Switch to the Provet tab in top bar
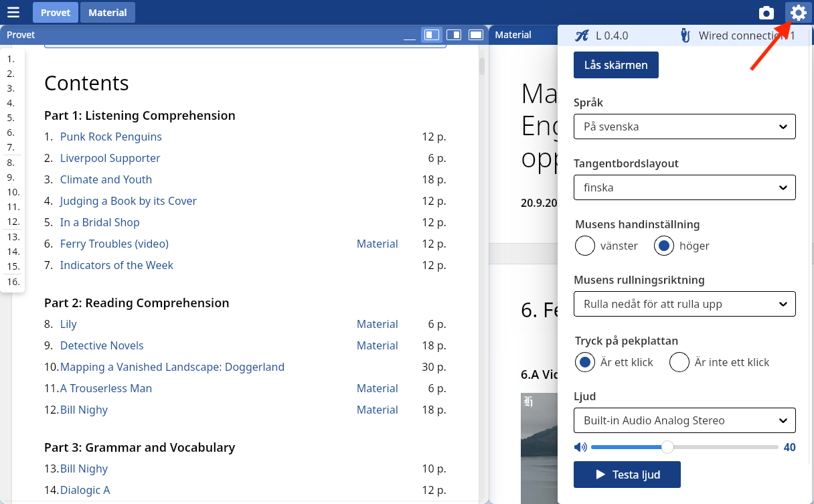814x504 pixels. click(56, 13)
